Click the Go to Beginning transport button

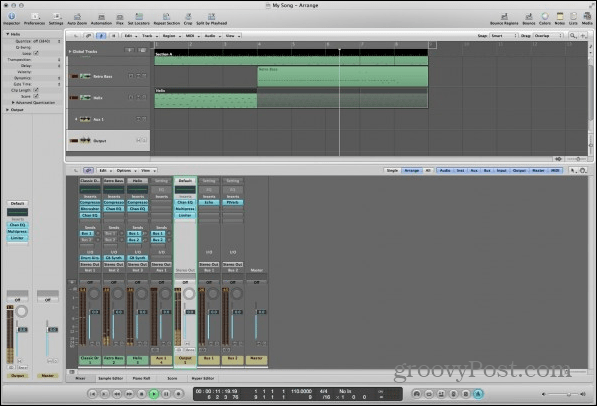tap(93, 394)
